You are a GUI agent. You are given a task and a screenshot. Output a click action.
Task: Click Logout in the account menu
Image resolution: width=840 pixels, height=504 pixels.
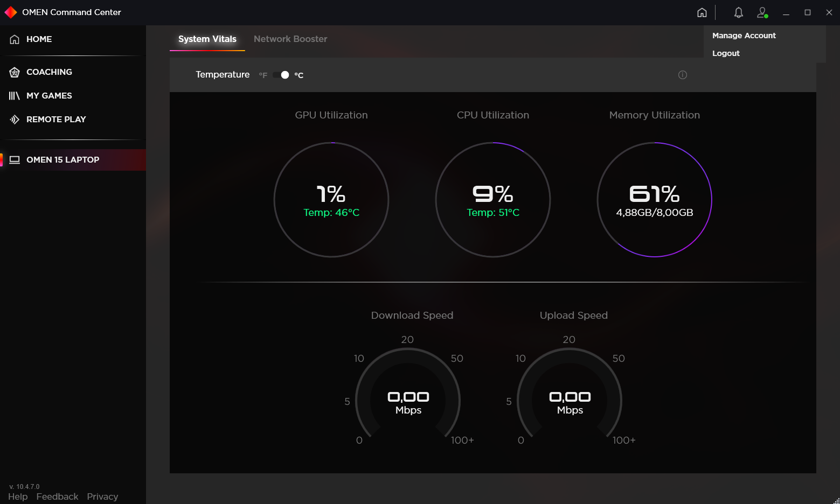[x=726, y=53]
